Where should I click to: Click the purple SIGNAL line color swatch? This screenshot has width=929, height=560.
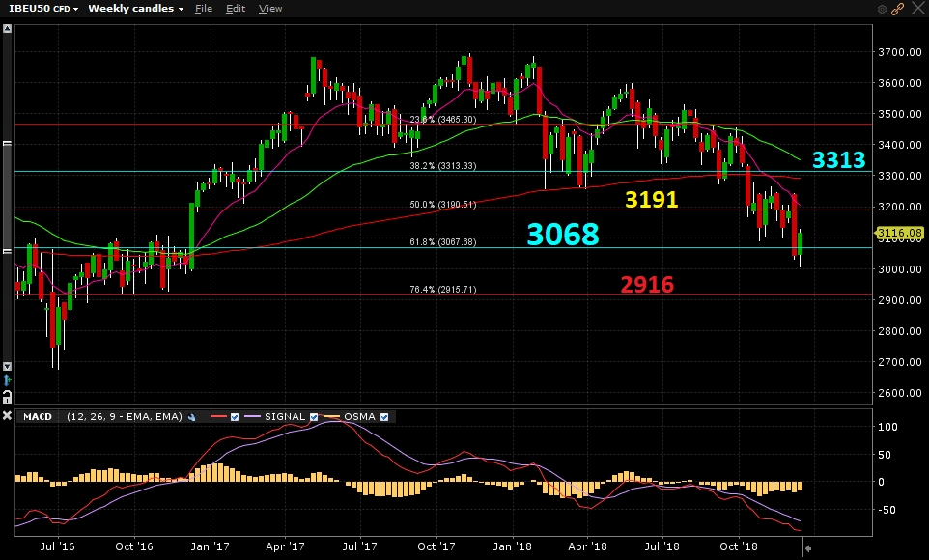click(x=252, y=417)
